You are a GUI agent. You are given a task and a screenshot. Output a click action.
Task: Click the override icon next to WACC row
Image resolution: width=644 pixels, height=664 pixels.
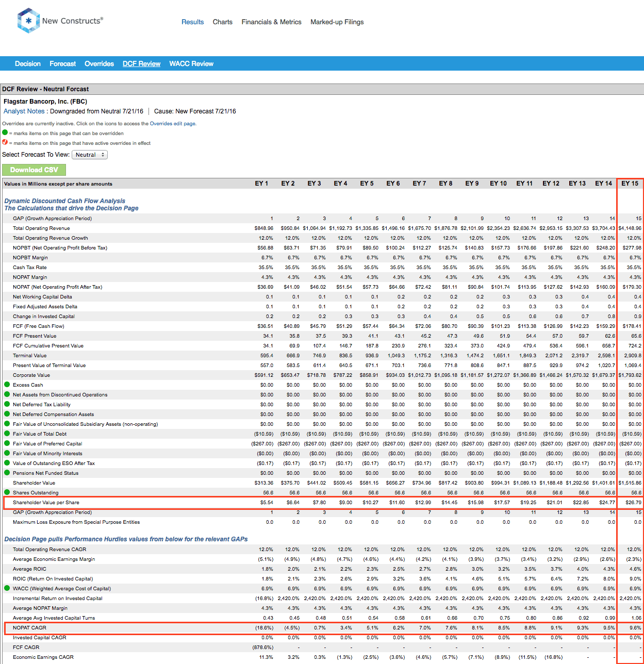[7, 588]
